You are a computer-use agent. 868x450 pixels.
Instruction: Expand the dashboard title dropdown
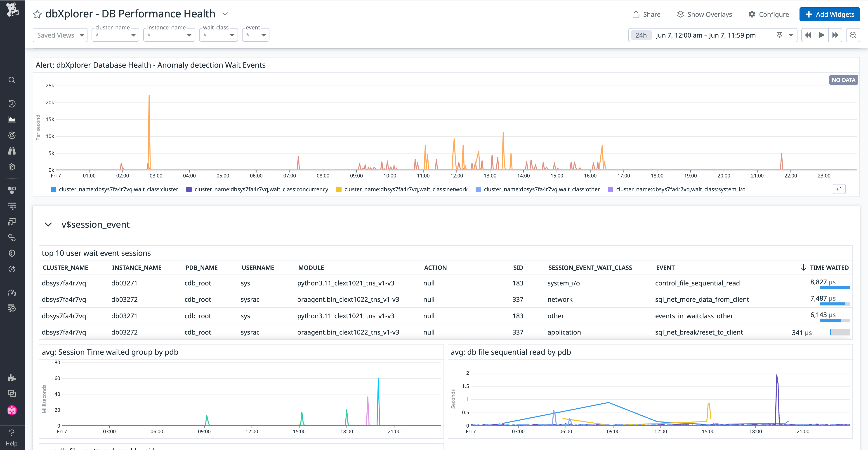(x=225, y=14)
